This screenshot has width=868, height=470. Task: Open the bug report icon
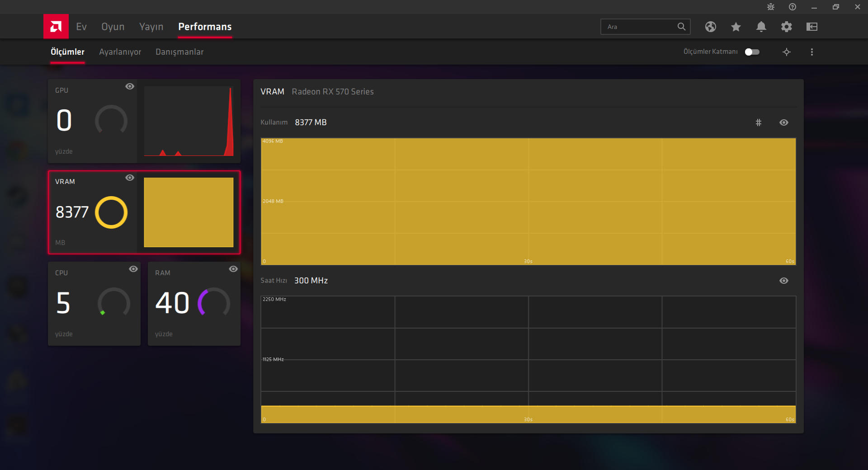(x=771, y=7)
